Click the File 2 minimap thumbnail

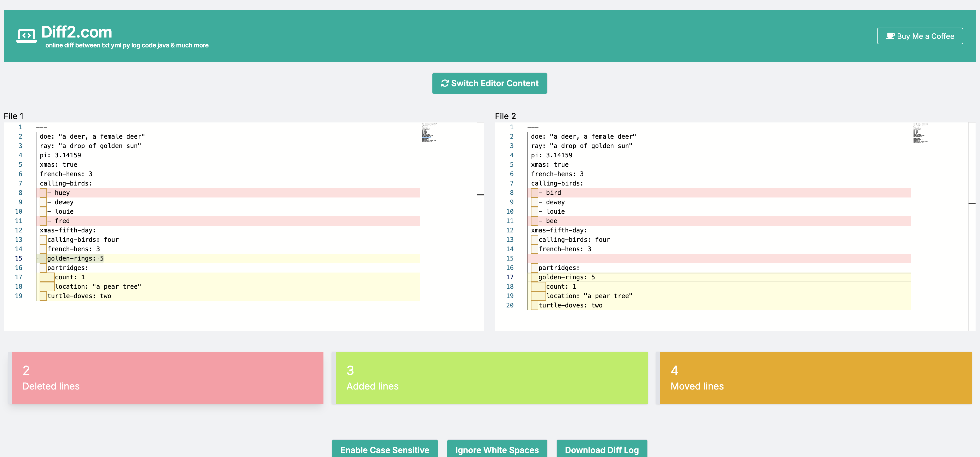click(920, 133)
